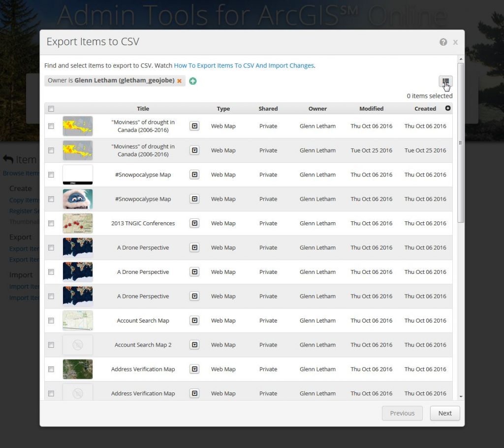Open dropdown for yeti #Snowpocalypse Map row
Screen dimensions: 504x448
click(194, 199)
